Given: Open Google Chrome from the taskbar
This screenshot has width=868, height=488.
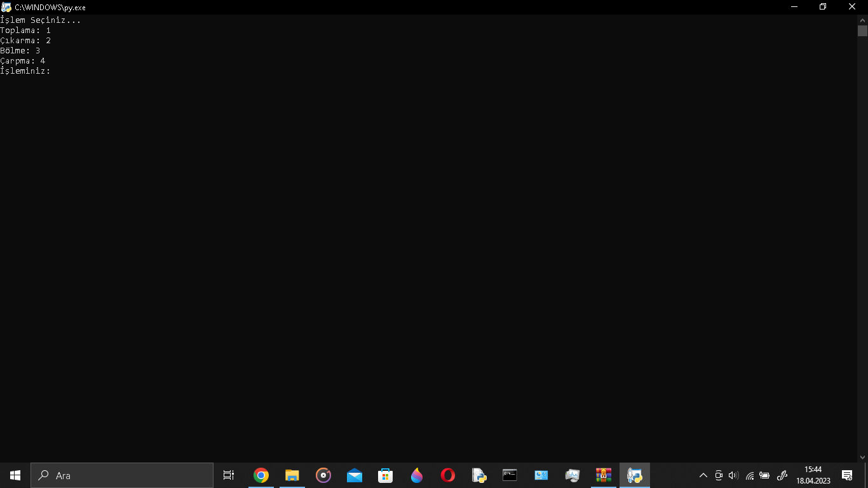Looking at the screenshot, I should [261, 475].
